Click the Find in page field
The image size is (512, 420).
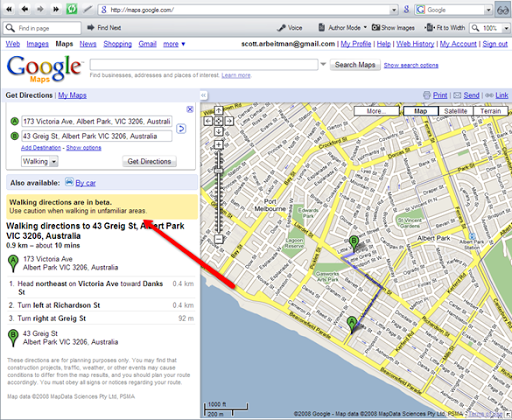42,28
